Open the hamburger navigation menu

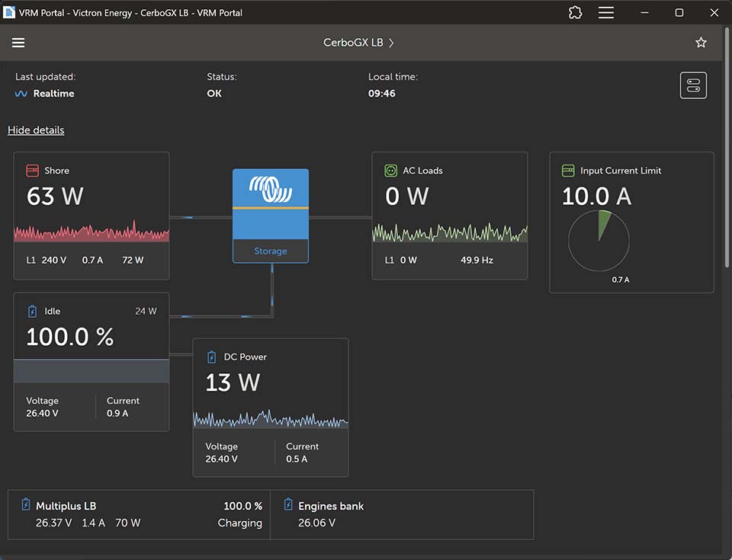coord(18,43)
